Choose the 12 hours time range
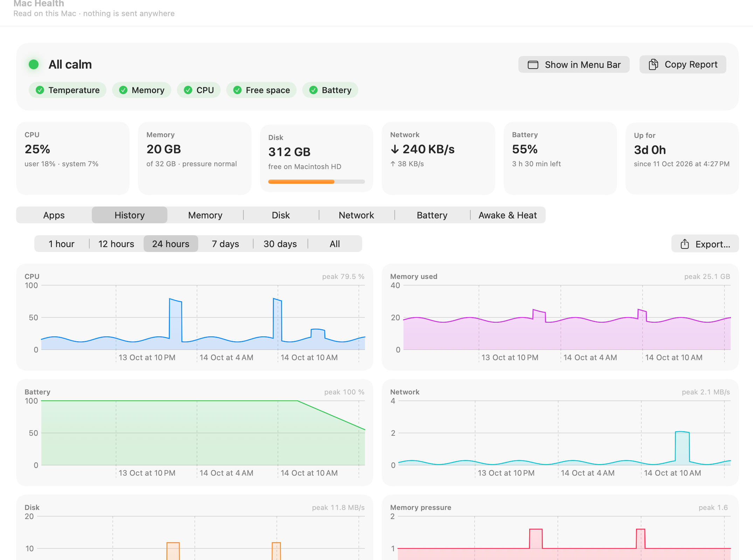This screenshot has height=560, width=753. [x=116, y=244]
